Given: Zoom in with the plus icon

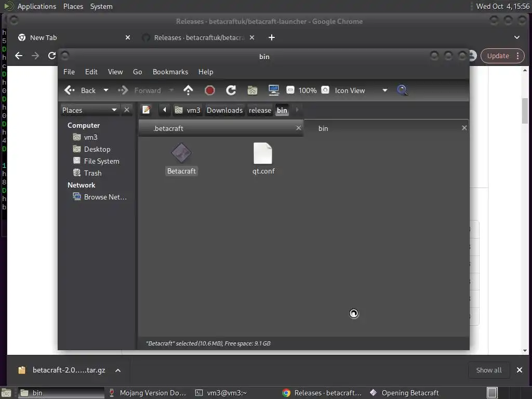Looking at the screenshot, I should click(x=325, y=90).
